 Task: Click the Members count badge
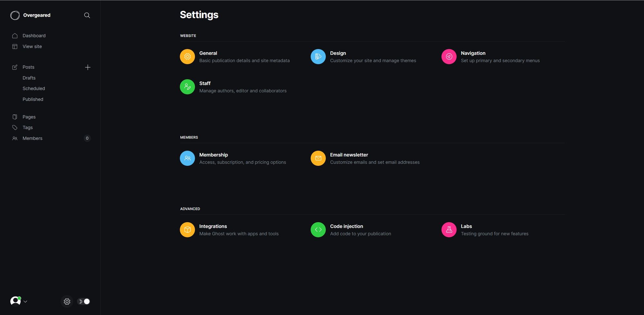pos(87,138)
